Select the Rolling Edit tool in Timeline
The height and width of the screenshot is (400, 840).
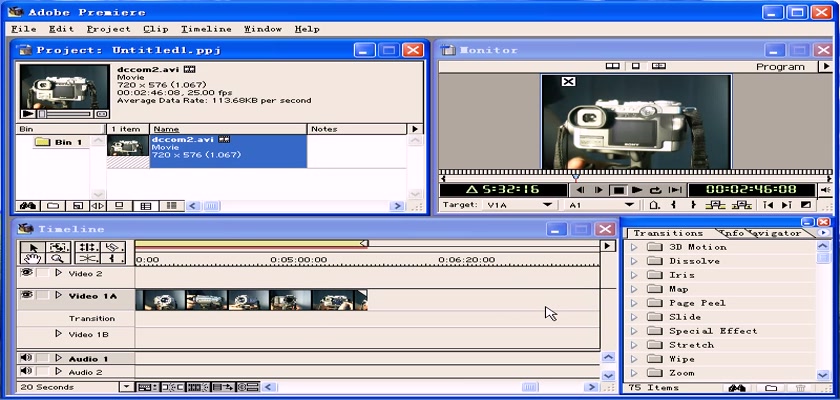point(87,247)
